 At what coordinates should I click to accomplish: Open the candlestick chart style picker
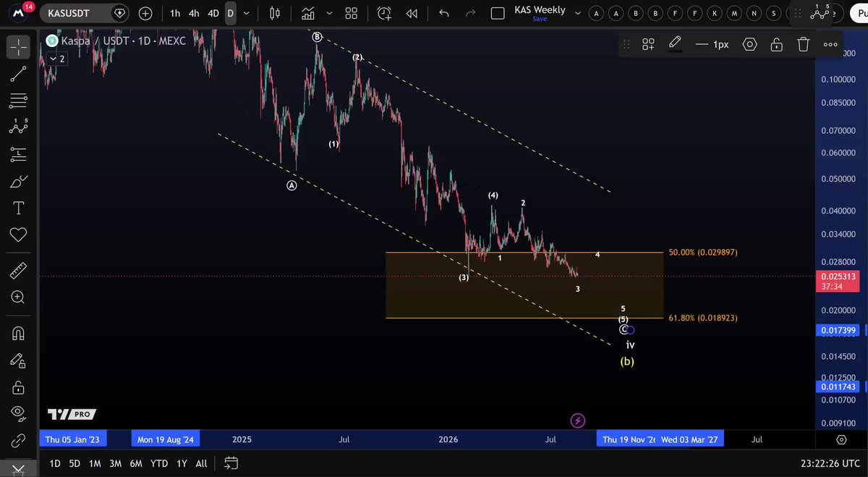coord(274,13)
